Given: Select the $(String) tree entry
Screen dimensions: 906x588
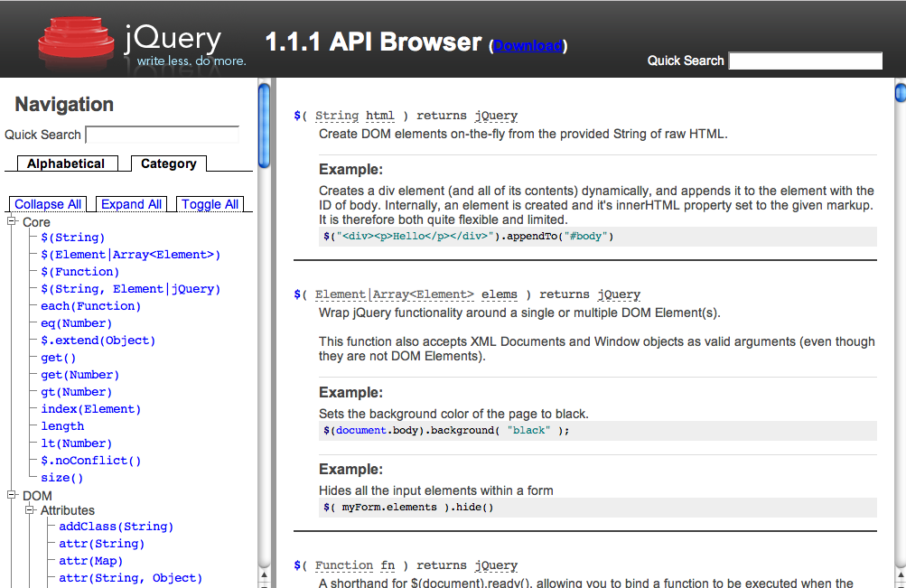Looking at the screenshot, I should [71, 237].
